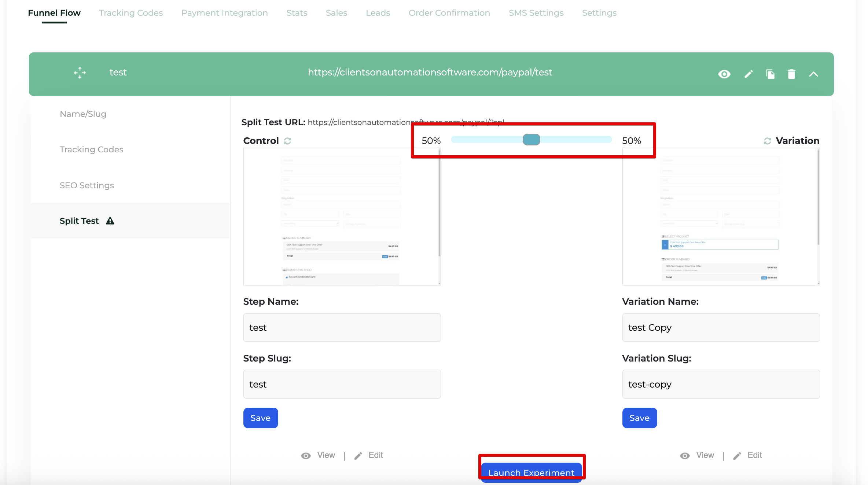
Task: Click the preview eye icon in the green header
Action: pyautogui.click(x=724, y=74)
